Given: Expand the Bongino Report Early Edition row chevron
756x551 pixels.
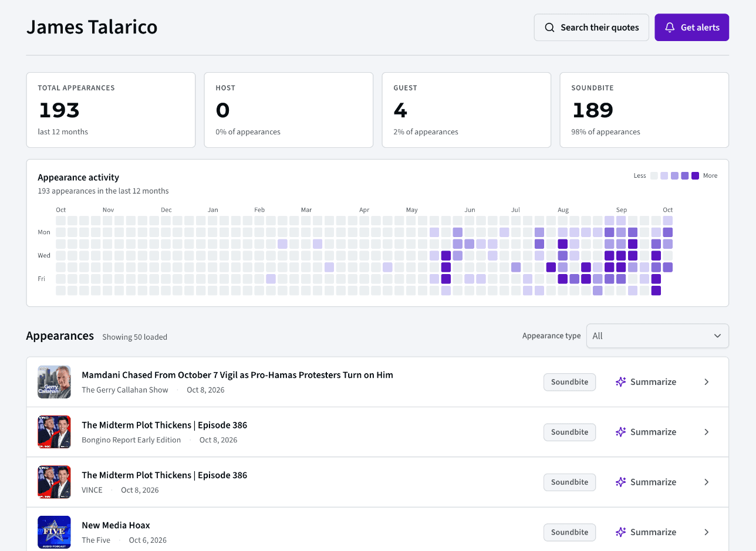Looking at the screenshot, I should click(x=707, y=432).
